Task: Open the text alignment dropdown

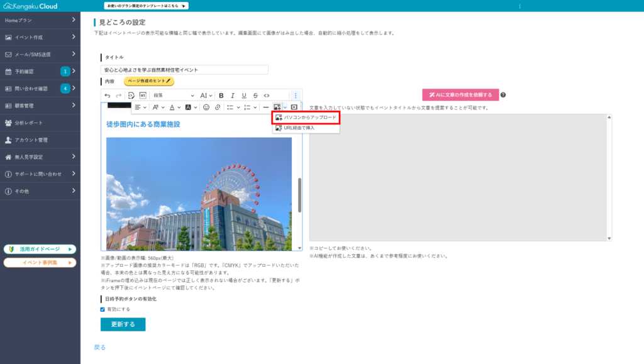Action: 140,108
